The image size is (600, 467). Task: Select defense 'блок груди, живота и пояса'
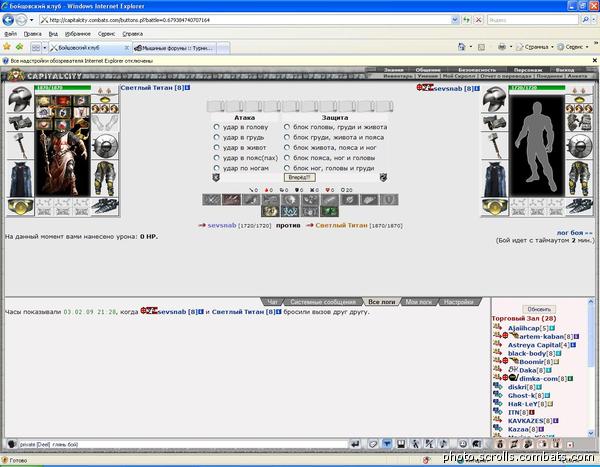pos(287,137)
